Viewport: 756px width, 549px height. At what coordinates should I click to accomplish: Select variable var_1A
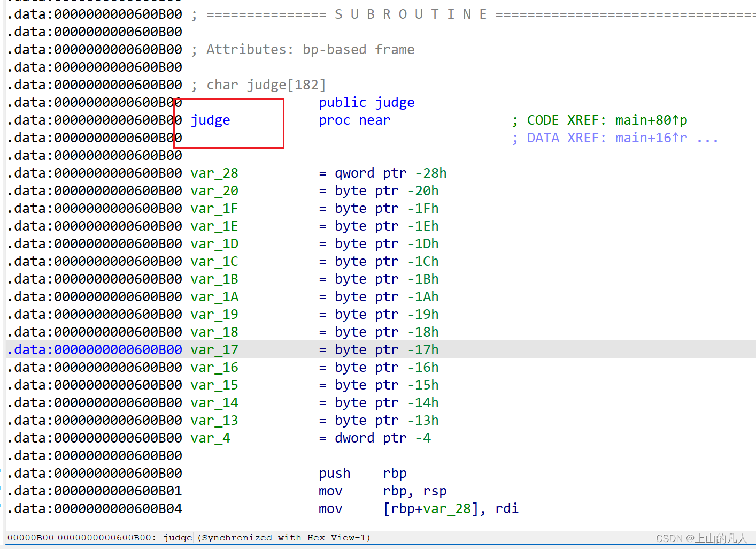(x=214, y=297)
